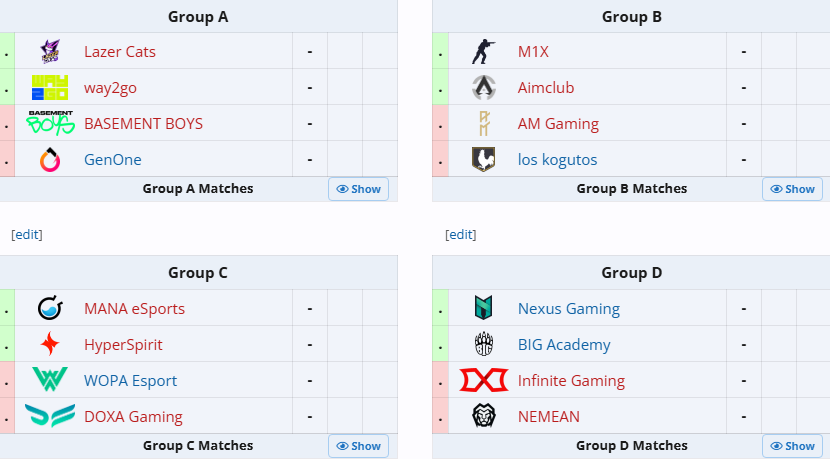Click the edit link above Group C

tap(27, 234)
